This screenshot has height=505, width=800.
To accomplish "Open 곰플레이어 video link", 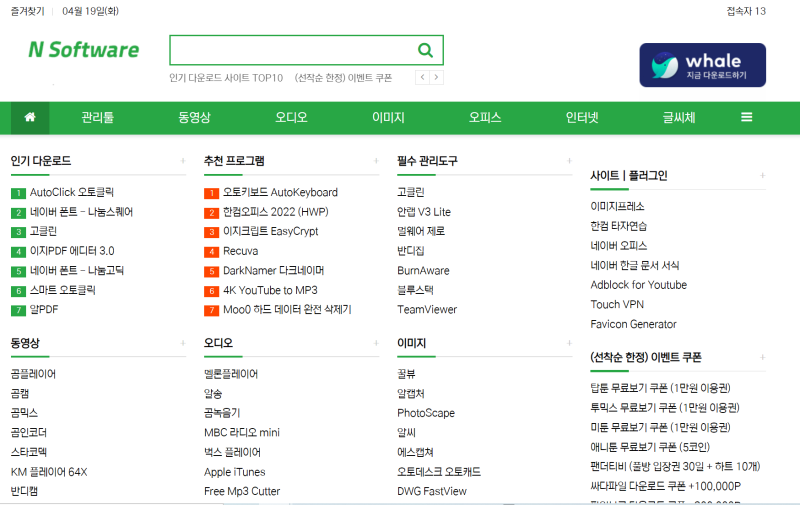I will [x=33, y=374].
